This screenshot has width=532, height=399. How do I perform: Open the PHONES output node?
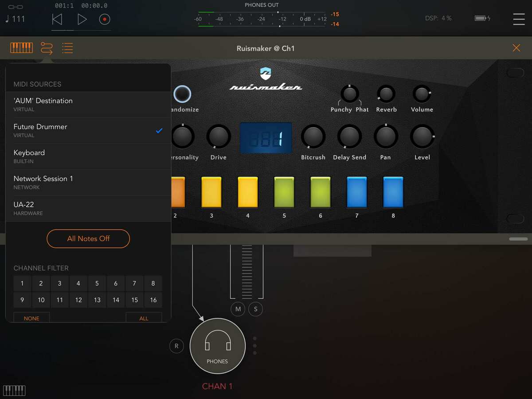217,346
